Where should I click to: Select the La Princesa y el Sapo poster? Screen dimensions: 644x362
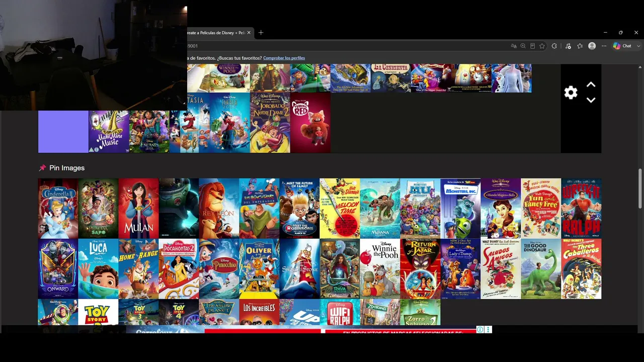click(x=98, y=209)
